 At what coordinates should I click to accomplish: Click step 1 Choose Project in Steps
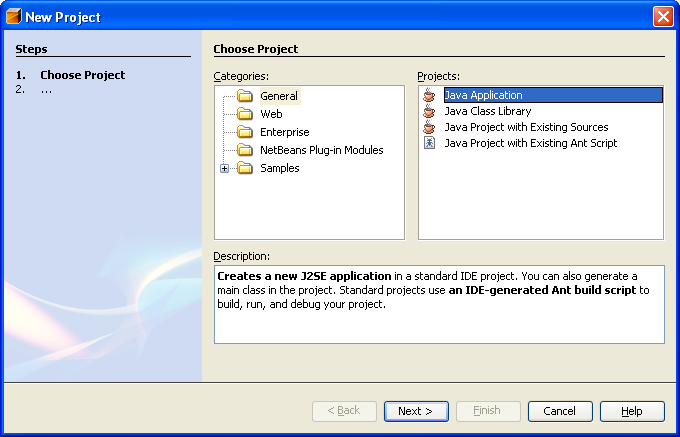point(82,75)
